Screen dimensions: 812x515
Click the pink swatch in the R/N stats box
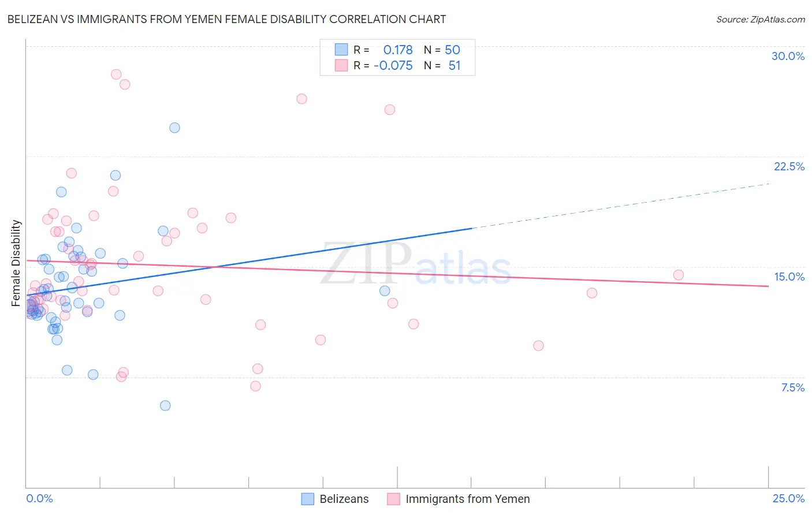pos(341,66)
